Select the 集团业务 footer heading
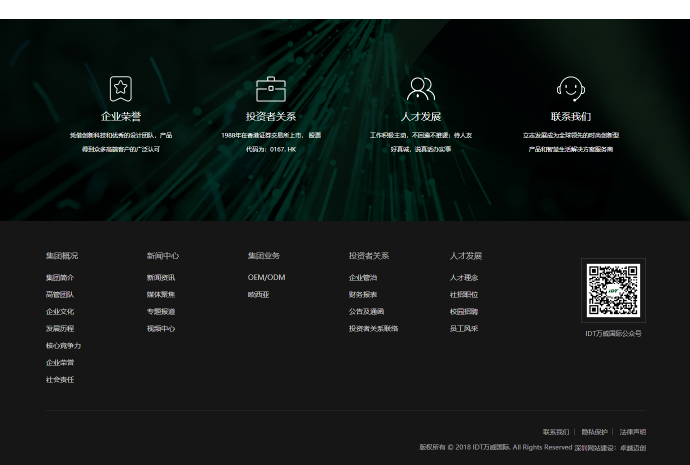 coord(264,255)
